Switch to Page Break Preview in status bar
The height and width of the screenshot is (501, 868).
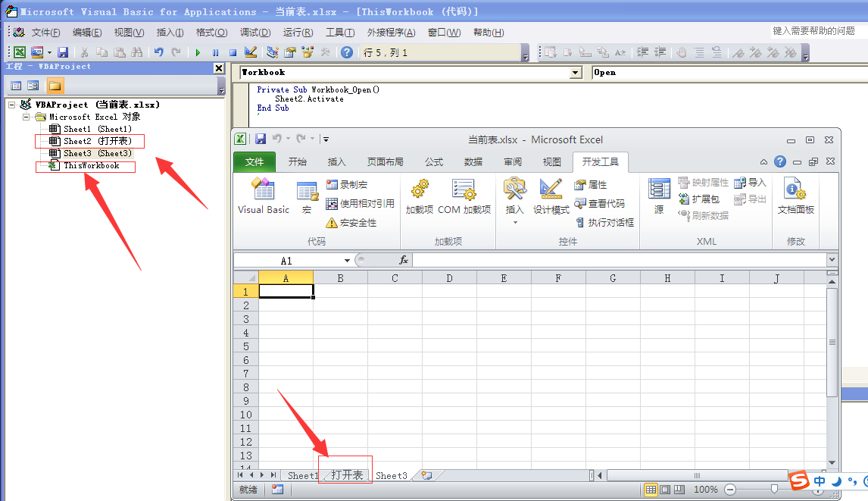tap(679, 490)
